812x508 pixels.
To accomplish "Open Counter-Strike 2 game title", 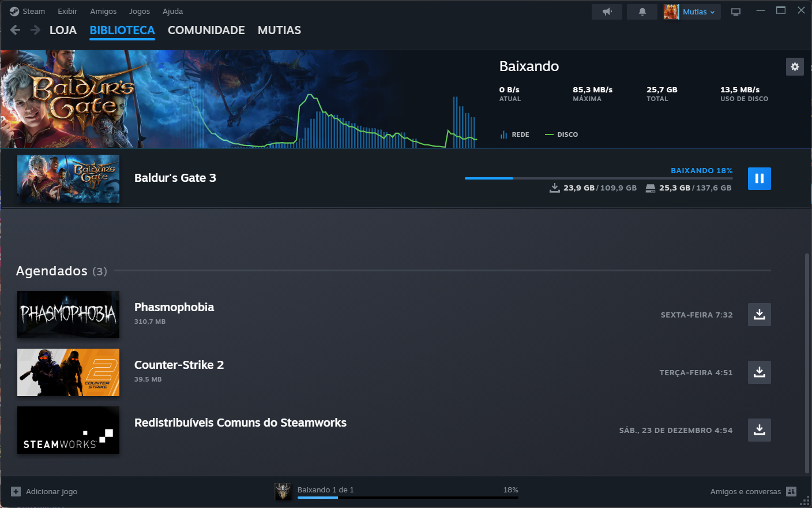I will (179, 365).
